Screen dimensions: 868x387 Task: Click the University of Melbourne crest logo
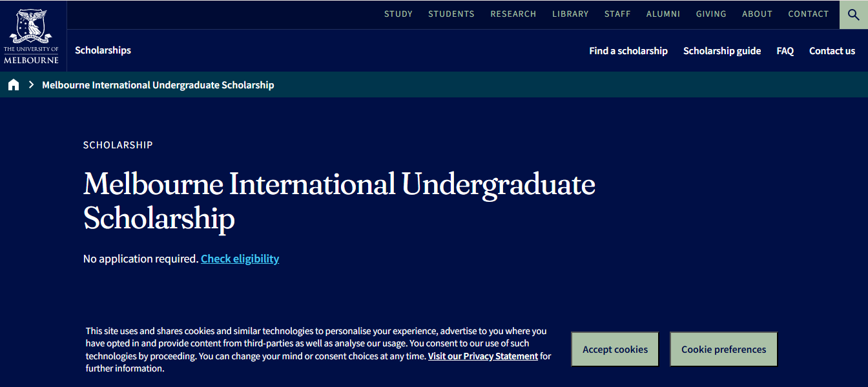tap(32, 35)
